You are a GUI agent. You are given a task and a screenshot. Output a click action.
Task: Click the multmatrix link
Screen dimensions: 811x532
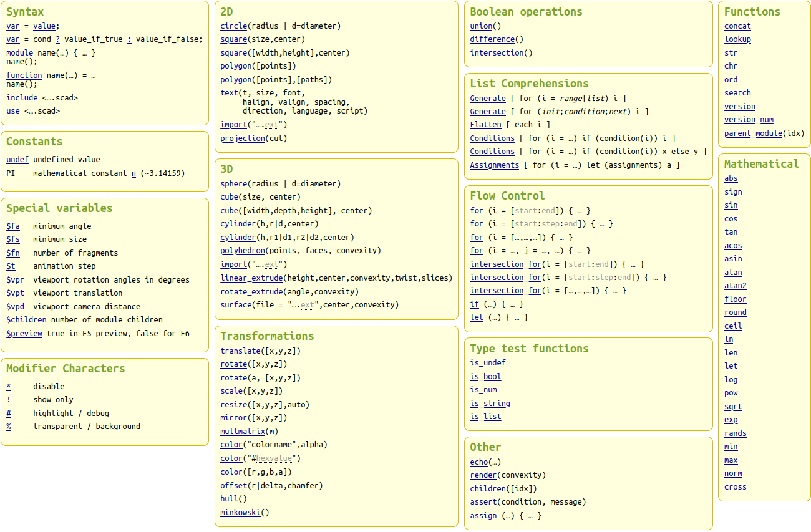[x=243, y=432]
